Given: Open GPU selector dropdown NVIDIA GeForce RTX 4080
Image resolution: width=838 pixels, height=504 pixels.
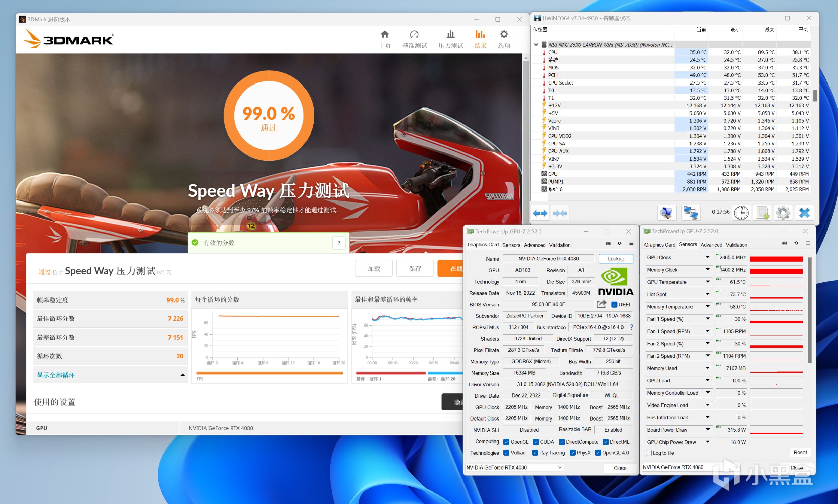Looking at the screenshot, I should (514, 467).
